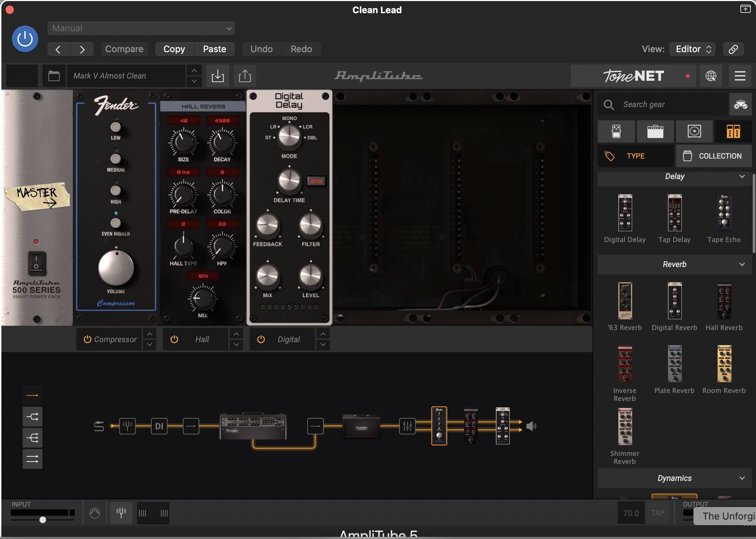Click the save preset download icon
The width and height of the screenshot is (756, 539).
pyautogui.click(x=218, y=76)
